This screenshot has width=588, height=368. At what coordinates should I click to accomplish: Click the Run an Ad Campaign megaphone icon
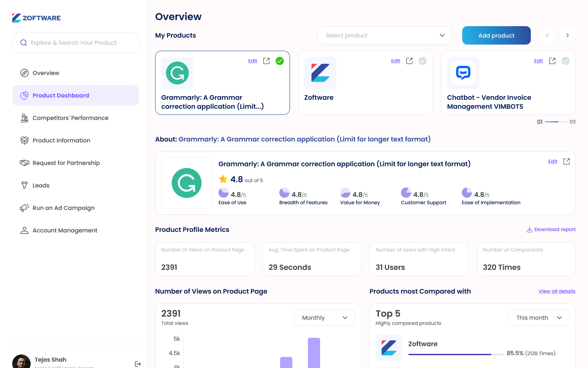24,208
